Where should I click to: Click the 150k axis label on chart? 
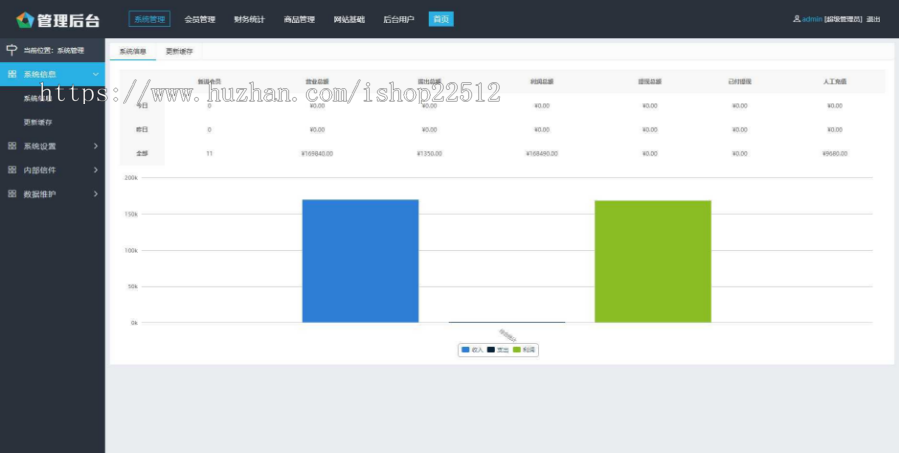131,214
